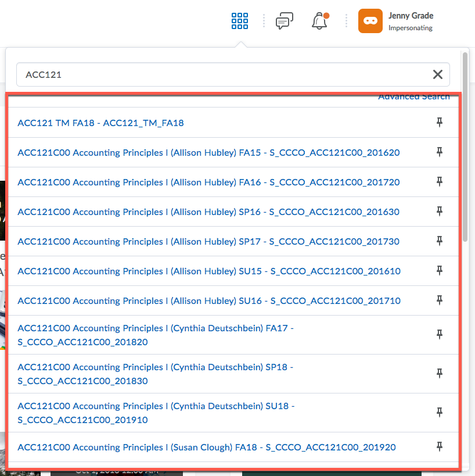Pin the Allison Hubley SU16 course

point(439,300)
